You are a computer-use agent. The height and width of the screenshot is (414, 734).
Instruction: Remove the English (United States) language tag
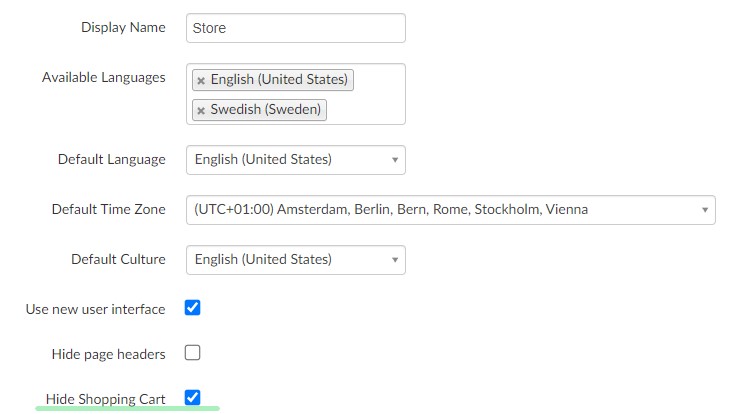pyautogui.click(x=201, y=80)
